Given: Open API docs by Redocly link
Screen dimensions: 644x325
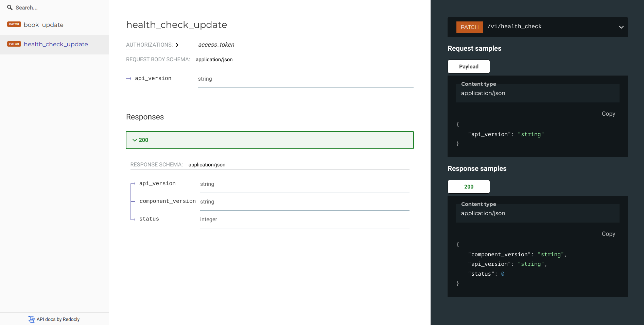Looking at the screenshot, I should tap(58, 319).
